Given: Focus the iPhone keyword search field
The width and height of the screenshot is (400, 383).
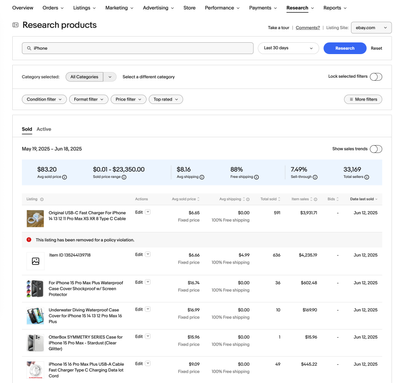Looking at the screenshot, I should 138,48.
